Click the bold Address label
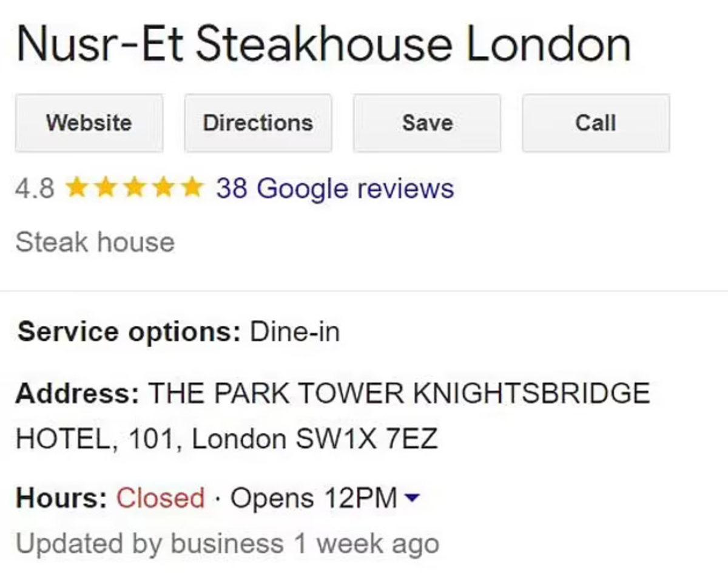Image resolution: width=728 pixels, height=582 pixels. pos(78,393)
